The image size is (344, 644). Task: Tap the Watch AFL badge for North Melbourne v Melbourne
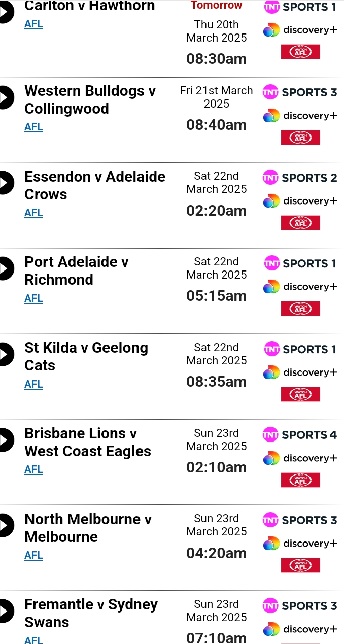pyautogui.click(x=300, y=565)
